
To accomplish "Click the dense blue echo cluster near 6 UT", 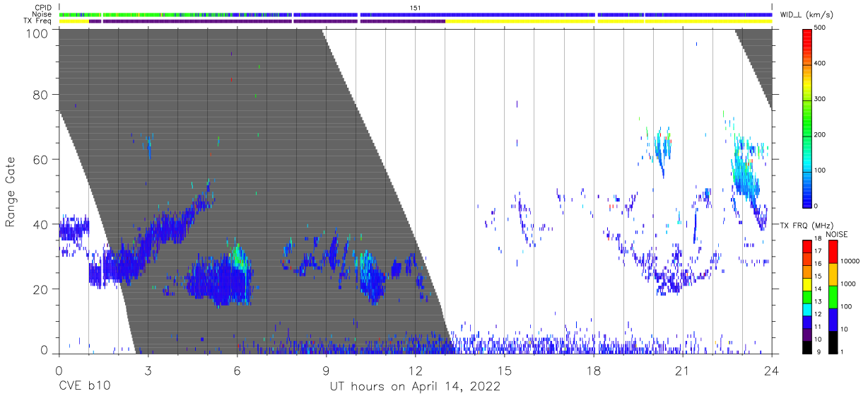I will 219,279.
